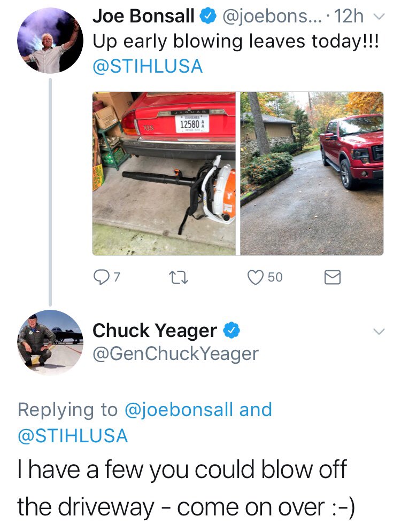Expand the options chevron on Joe's tweet

[x=379, y=16]
